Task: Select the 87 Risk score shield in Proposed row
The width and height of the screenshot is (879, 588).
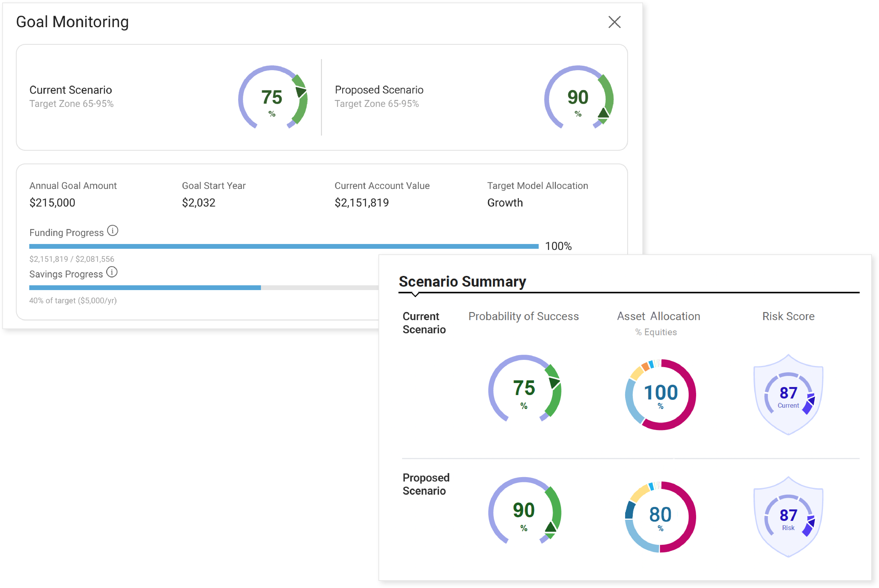Action: point(788,517)
